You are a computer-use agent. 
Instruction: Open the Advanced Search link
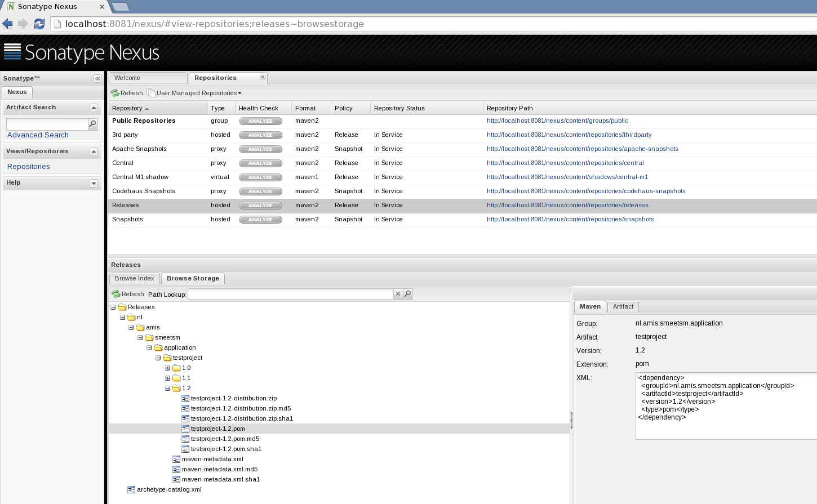[38, 135]
